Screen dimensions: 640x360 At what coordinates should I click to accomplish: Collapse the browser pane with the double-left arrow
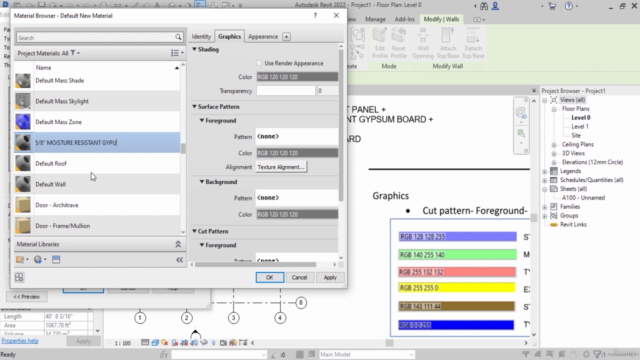click(x=179, y=260)
